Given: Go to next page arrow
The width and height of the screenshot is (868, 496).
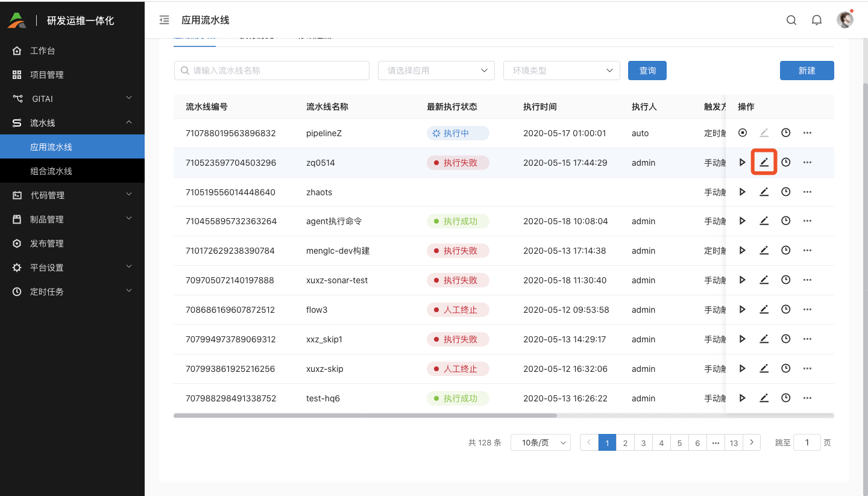Looking at the screenshot, I should point(752,442).
